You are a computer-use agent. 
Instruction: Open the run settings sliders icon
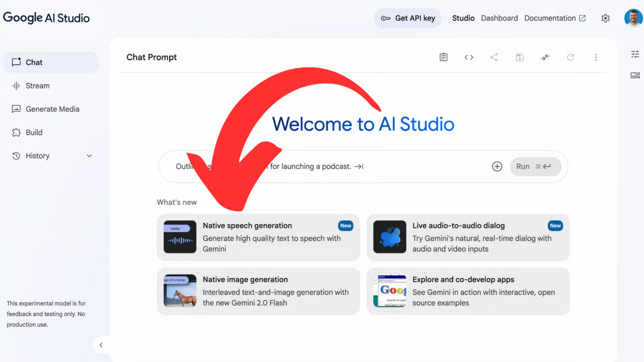tap(635, 54)
